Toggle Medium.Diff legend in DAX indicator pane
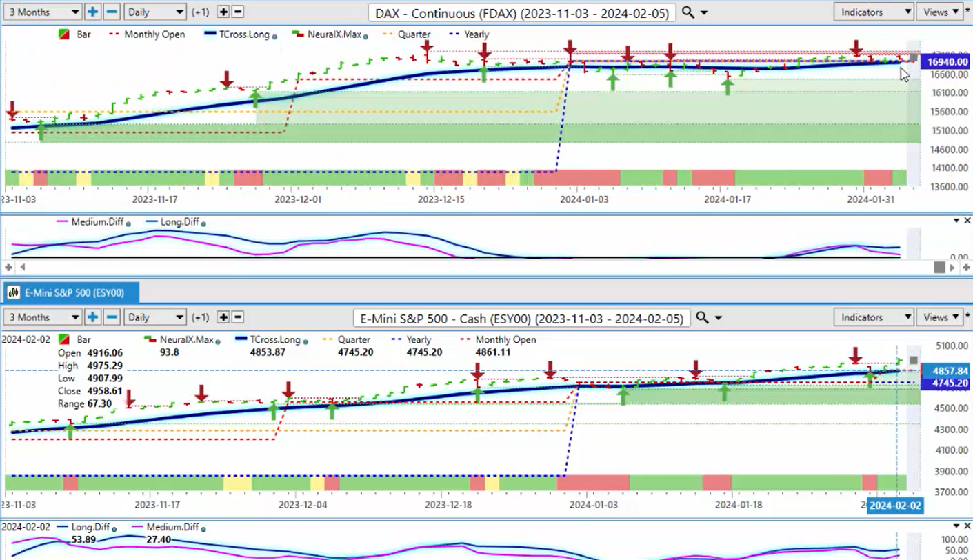 91,222
